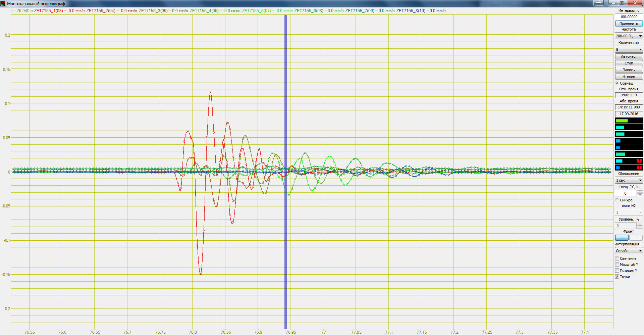Click the Стоп button

pos(629,63)
